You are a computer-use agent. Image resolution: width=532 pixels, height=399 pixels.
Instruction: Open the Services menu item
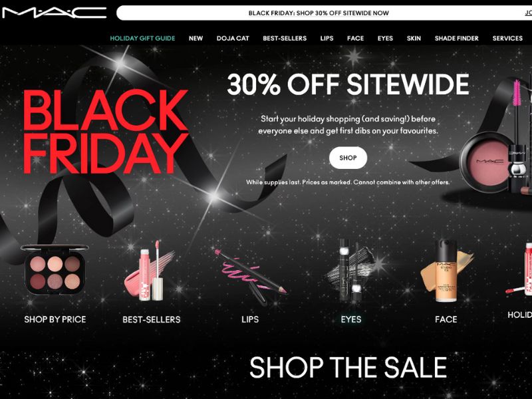507,39
